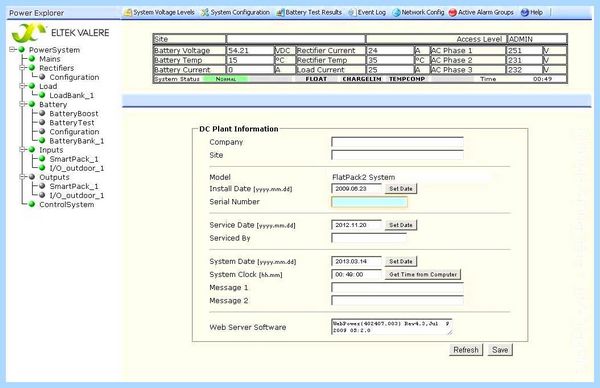Image resolution: width=600 pixels, height=388 pixels.
Task: Click the System Date field
Action: coord(356,261)
